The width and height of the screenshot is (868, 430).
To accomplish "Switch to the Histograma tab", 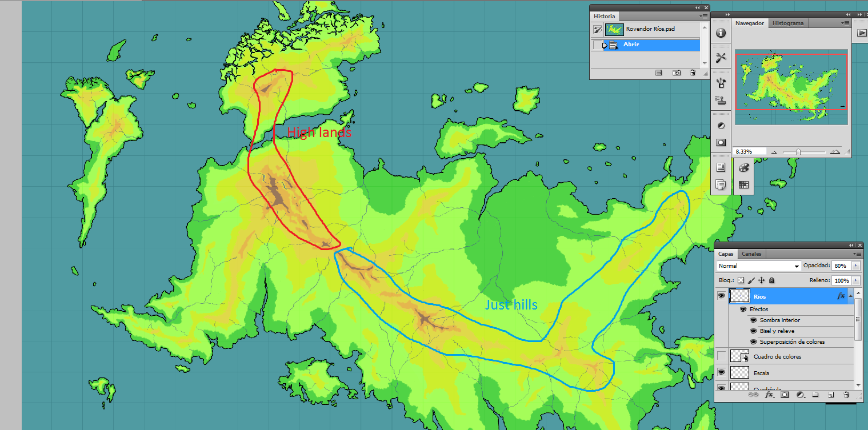I will pyautogui.click(x=788, y=23).
